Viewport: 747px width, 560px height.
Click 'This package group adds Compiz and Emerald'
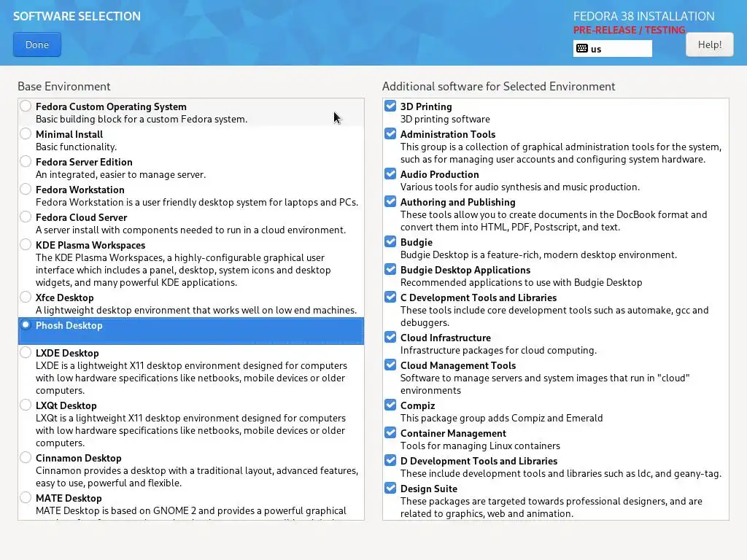pyautogui.click(x=502, y=418)
